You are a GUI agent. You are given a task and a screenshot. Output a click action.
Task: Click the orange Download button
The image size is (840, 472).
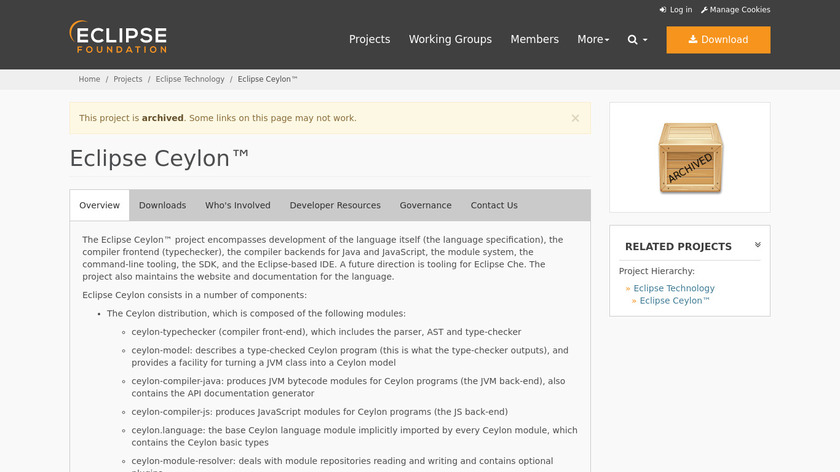coord(718,40)
